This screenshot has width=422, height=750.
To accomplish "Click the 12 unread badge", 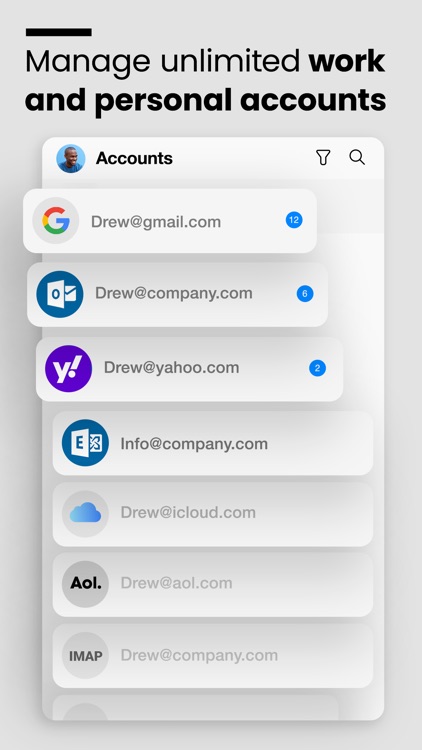I will [x=294, y=220].
